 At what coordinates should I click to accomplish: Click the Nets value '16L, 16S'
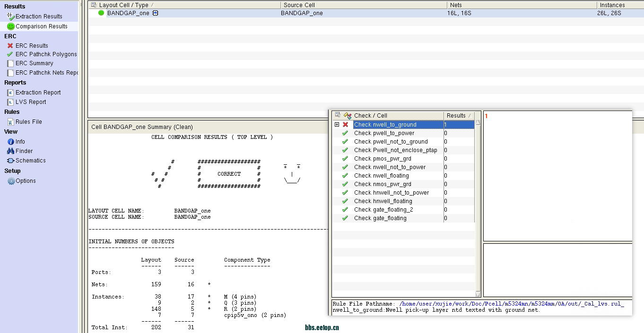click(459, 13)
